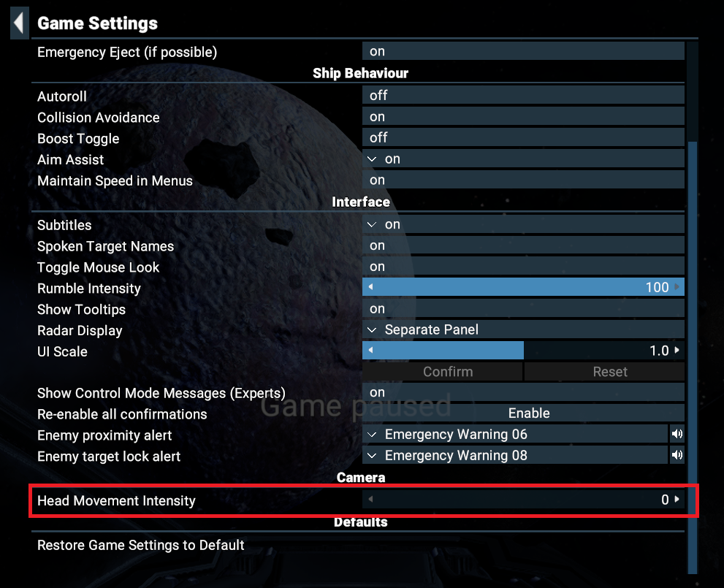Click the Head Movement Intensity label
The height and width of the screenshot is (588, 724).
(x=116, y=501)
